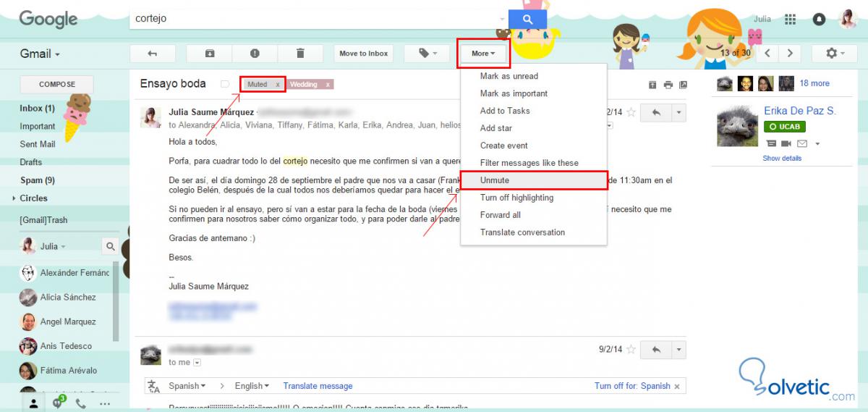The height and width of the screenshot is (412, 868).
Task: Report spam with the exclamation icon
Action: (x=255, y=54)
